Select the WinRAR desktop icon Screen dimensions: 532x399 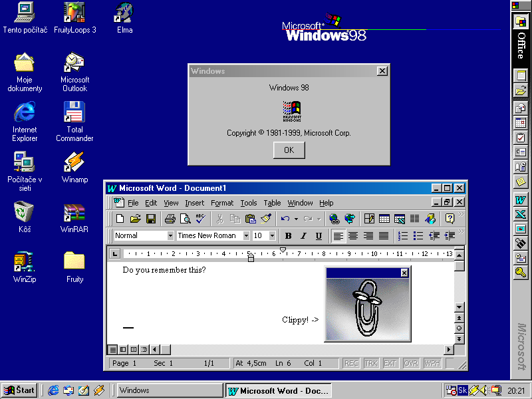click(74, 218)
